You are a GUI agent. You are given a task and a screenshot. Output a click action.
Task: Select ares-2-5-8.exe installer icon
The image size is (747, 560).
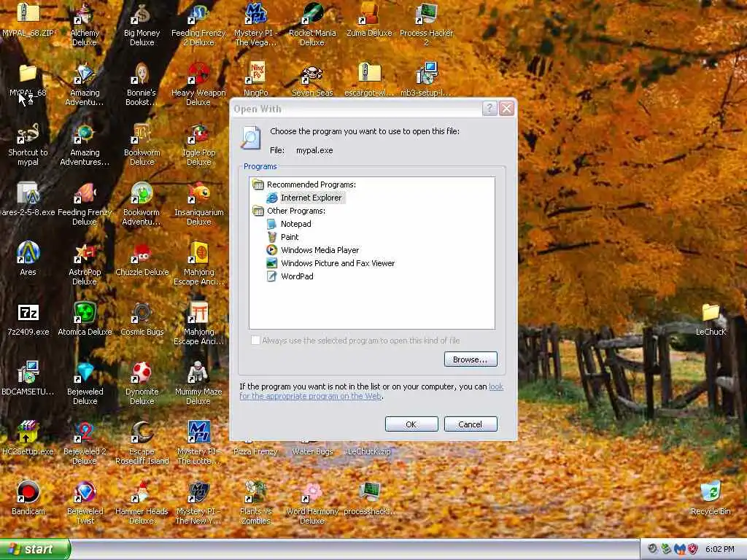coord(28,200)
